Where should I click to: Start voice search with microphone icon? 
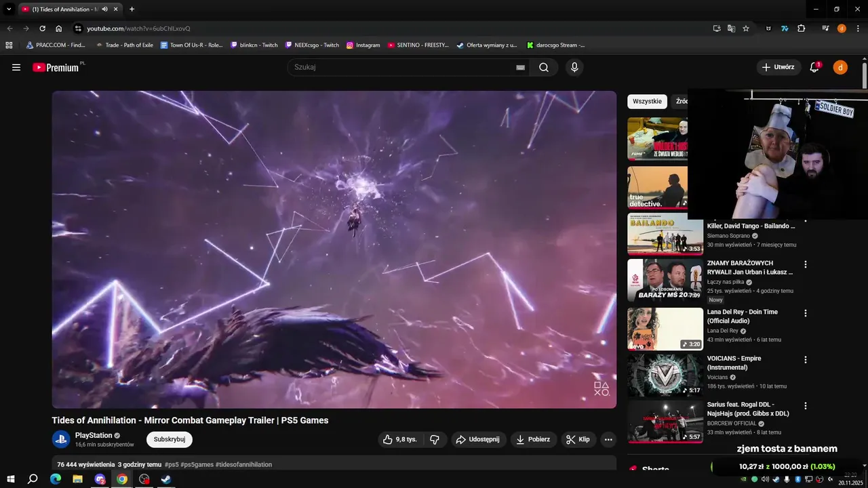point(574,67)
